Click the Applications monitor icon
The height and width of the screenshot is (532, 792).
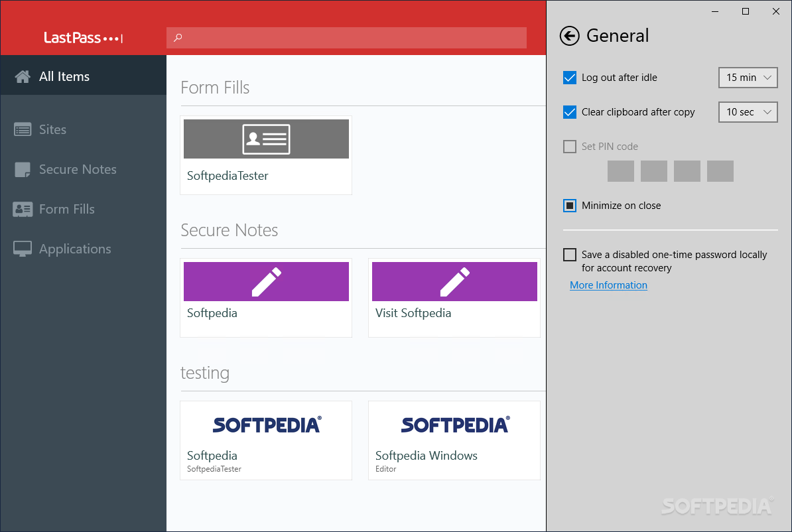click(23, 249)
